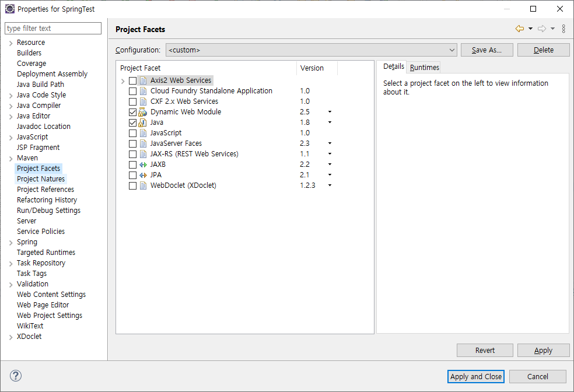Expand the Resource tree node

coord(10,43)
